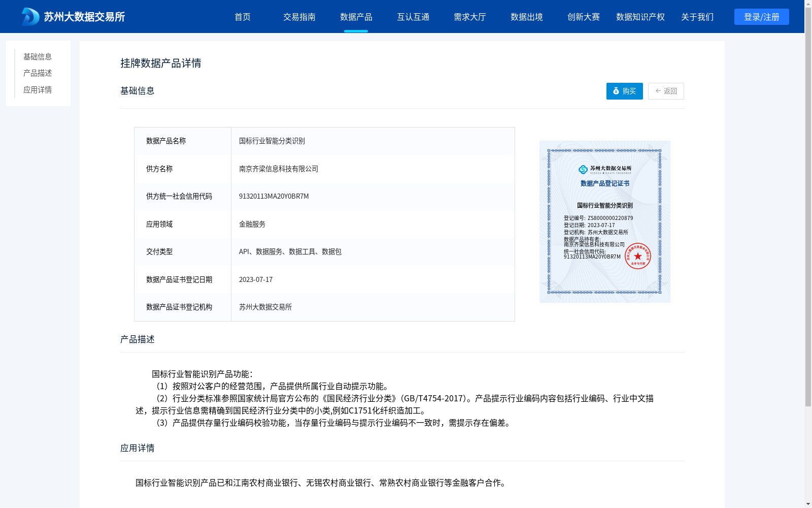The width and height of the screenshot is (812, 508).
Task: Click the Suzhou Big Data Exchange logo icon
Action: 30,17
